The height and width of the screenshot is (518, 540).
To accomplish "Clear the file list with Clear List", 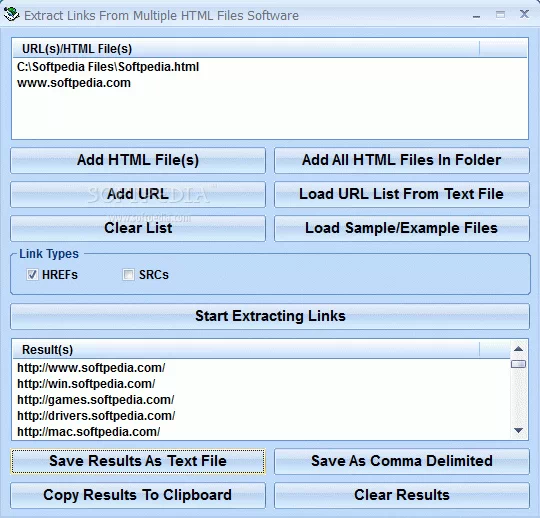I will pos(138,228).
